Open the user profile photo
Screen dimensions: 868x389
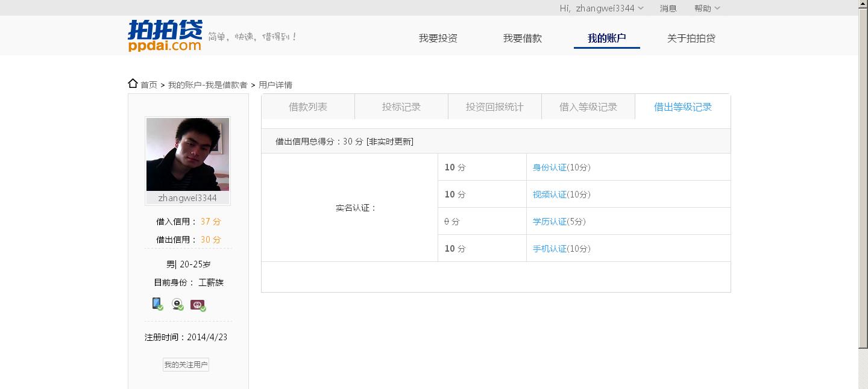click(x=187, y=154)
